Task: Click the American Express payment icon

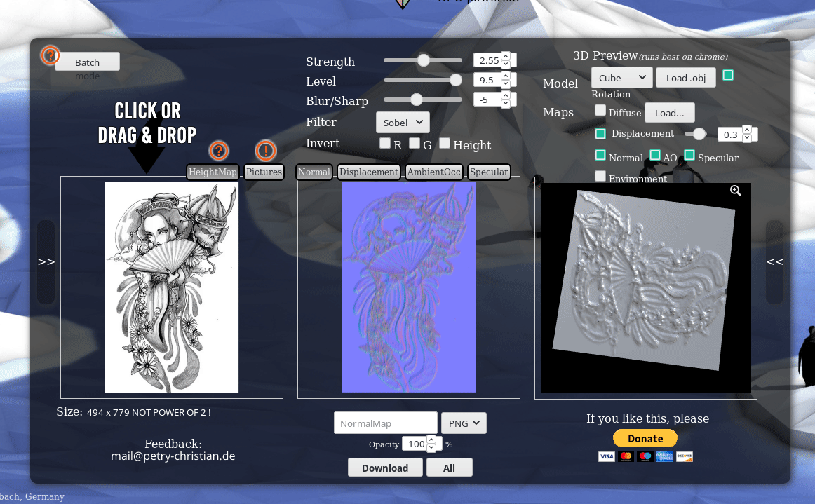Action: (665, 456)
